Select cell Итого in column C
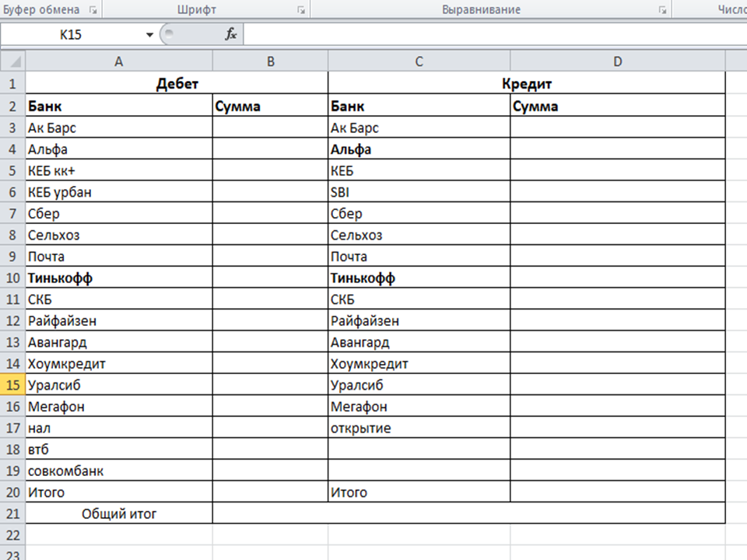The image size is (747, 560). (419, 492)
